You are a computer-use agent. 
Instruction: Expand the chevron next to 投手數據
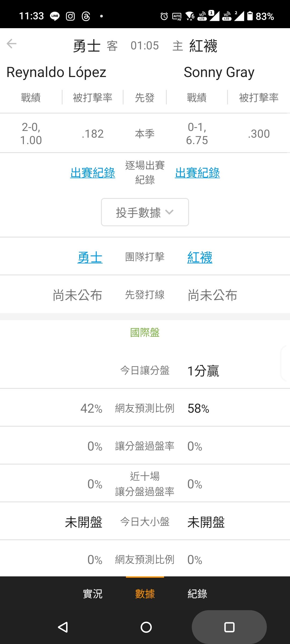click(169, 212)
